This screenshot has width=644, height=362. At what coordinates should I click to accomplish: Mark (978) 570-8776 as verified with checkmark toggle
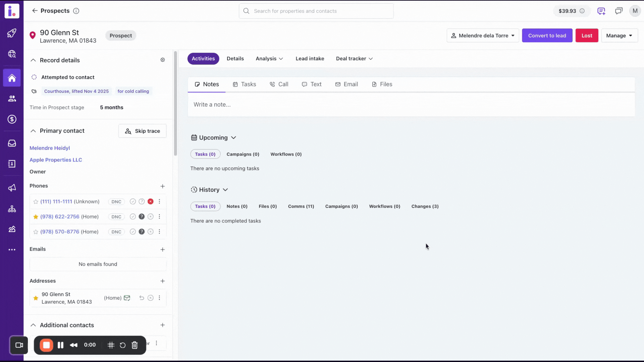[132, 232]
